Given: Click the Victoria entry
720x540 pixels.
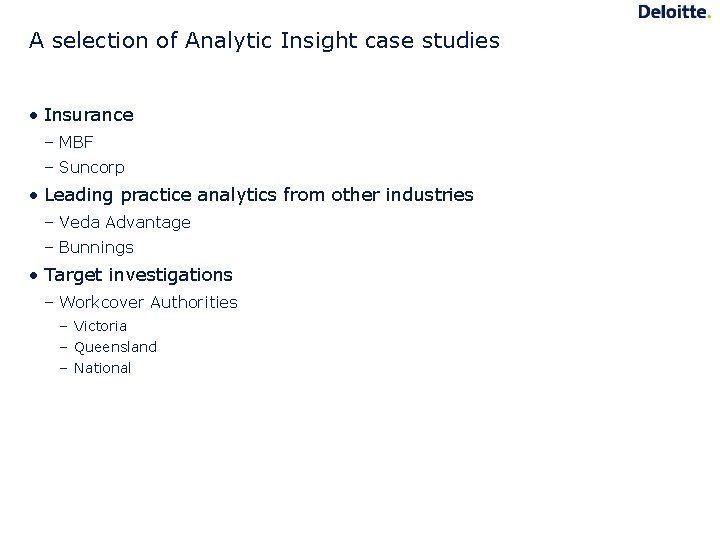Looking at the screenshot, I should (x=100, y=326).
